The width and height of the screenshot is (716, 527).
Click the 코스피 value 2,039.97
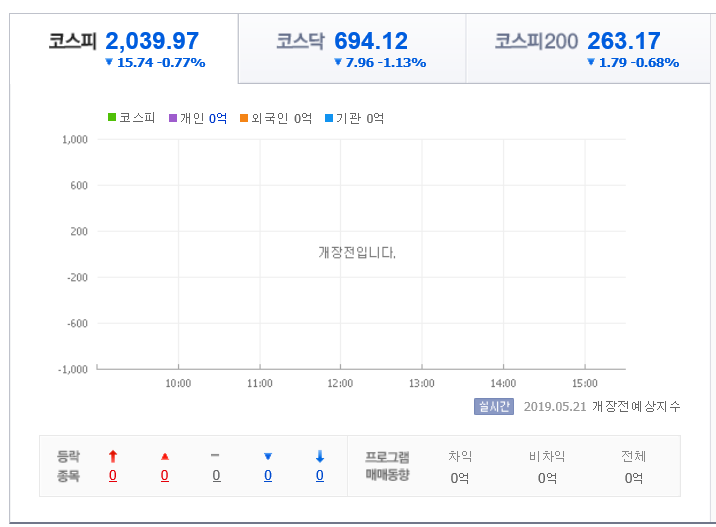pyautogui.click(x=152, y=41)
